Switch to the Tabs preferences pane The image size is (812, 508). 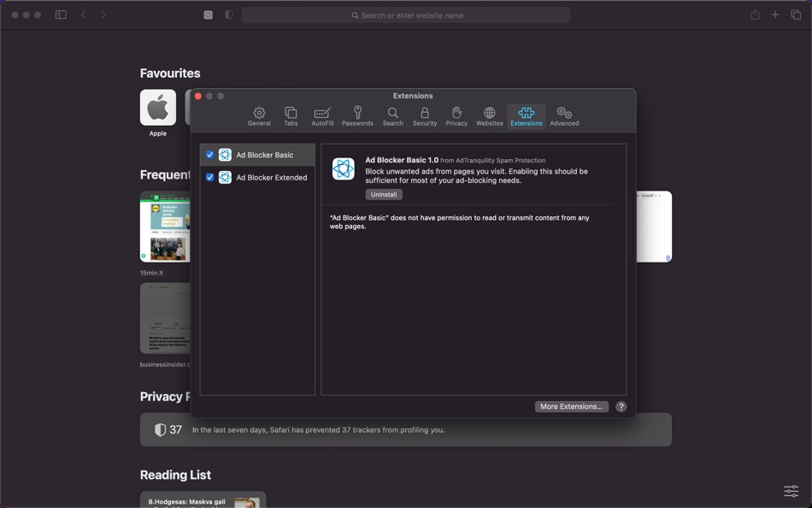[x=291, y=116]
